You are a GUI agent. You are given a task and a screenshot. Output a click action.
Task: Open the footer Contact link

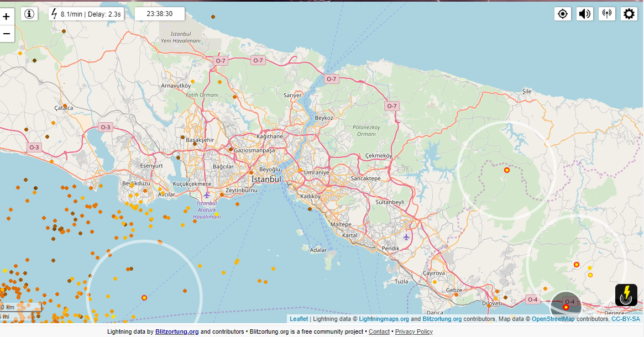pos(379,331)
